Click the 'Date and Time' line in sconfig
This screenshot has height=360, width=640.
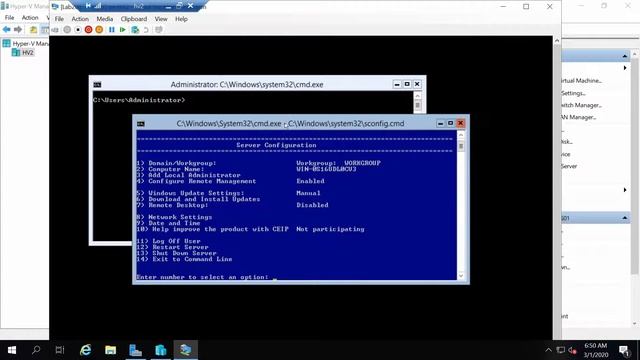click(169, 223)
